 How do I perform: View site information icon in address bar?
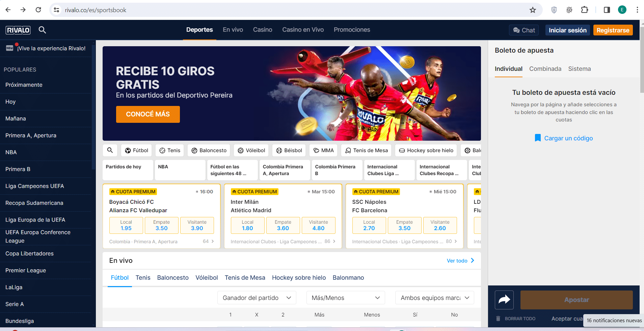click(x=57, y=10)
